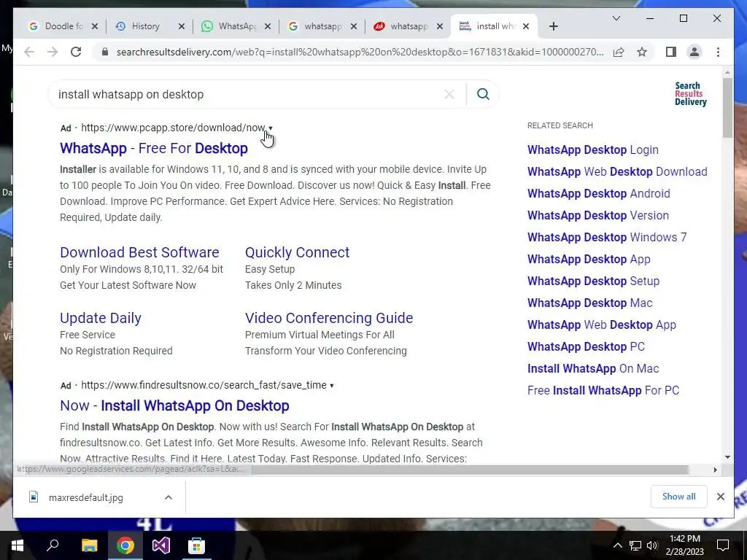
Task: Select WhatsApp Desktop Version related search
Action: [598, 216]
